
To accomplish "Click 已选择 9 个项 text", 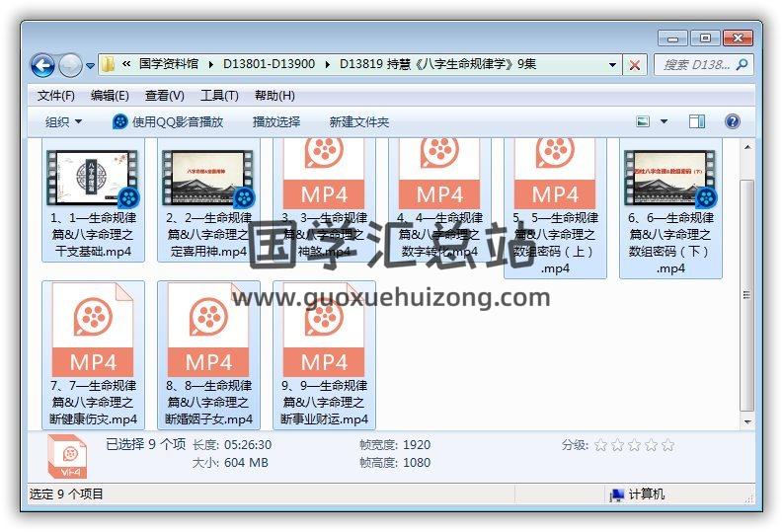I will (145, 444).
